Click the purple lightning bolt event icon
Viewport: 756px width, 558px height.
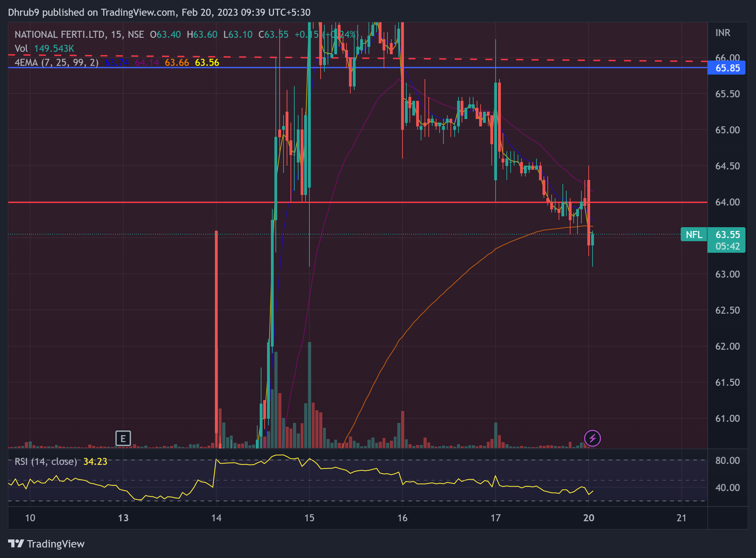(592, 438)
